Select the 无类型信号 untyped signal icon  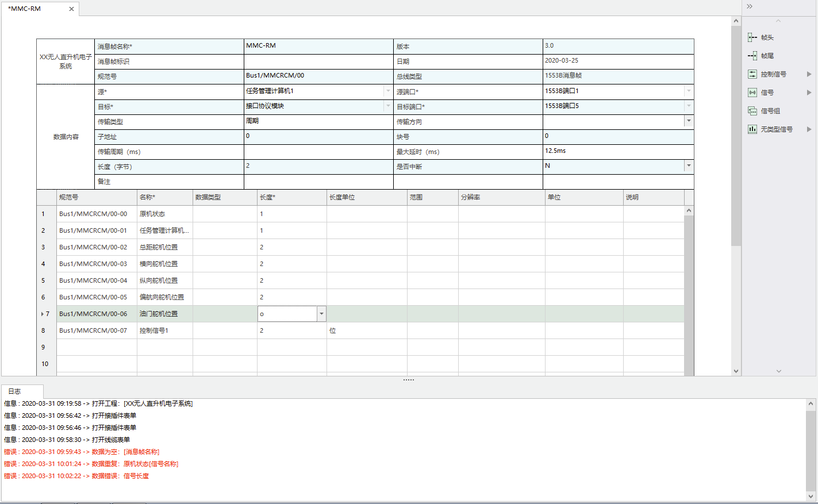(x=752, y=129)
